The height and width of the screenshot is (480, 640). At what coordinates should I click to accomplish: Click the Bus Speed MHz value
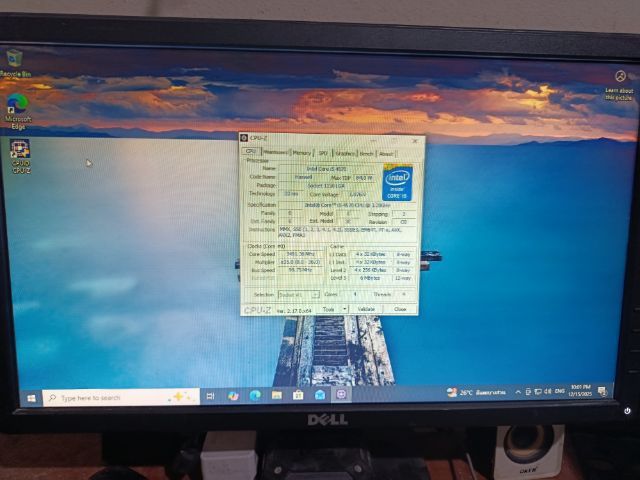coord(300,270)
